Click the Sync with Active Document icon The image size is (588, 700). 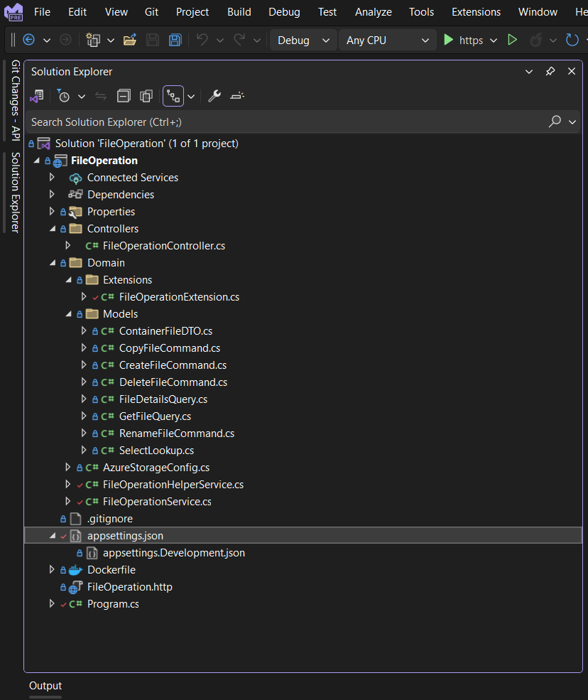[100, 95]
